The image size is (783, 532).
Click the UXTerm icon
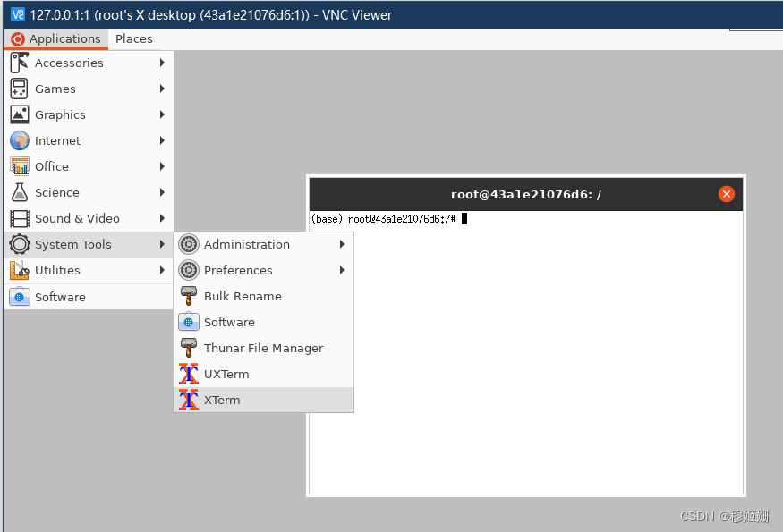[x=189, y=374]
